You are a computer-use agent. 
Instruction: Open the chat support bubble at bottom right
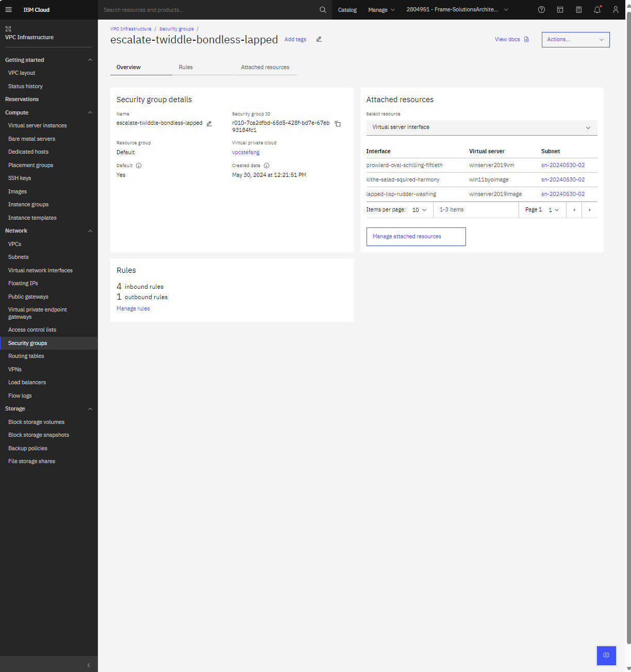coord(606,655)
